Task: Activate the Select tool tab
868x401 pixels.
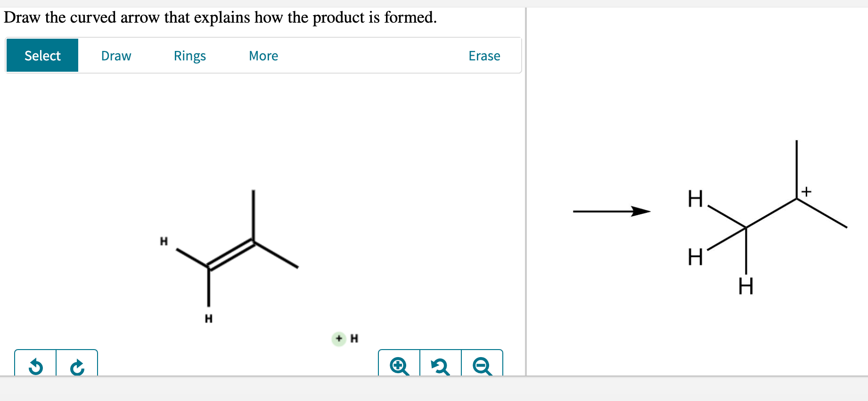Action: pyautogui.click(x=42, y=56)
